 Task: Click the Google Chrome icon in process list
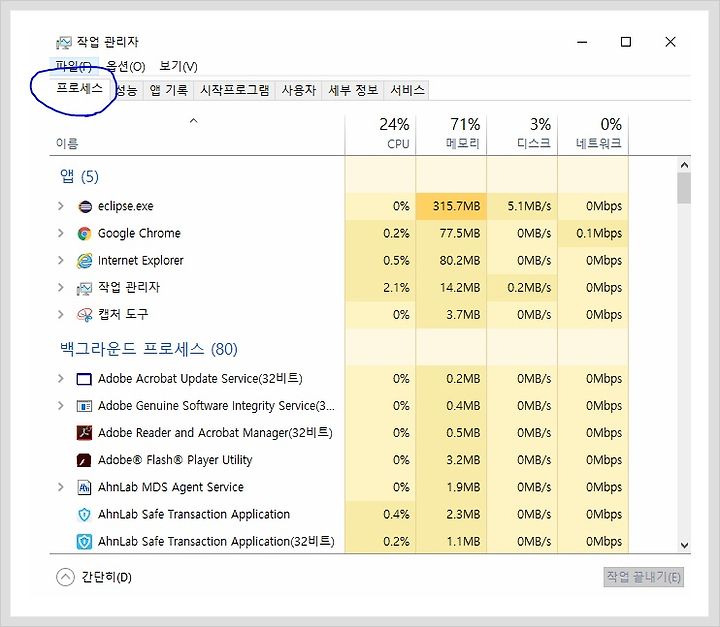click(x=84, y=234)
